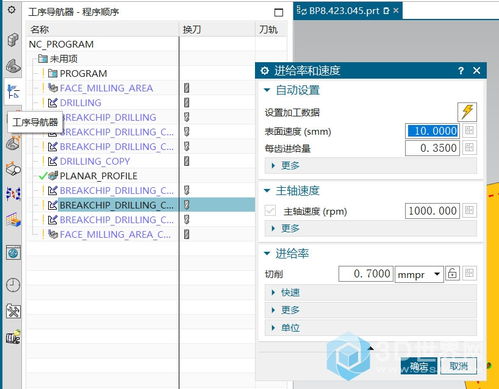
Task: Collapse the 主轴速度 section
Action: 267,191
